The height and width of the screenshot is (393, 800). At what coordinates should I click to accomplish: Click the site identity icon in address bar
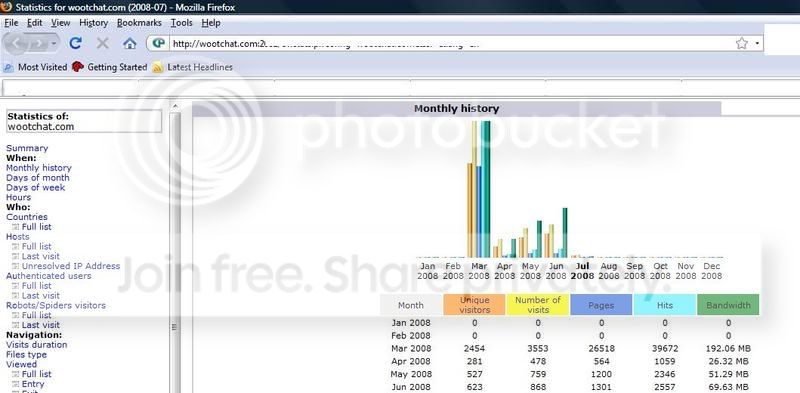click(159, 43)
